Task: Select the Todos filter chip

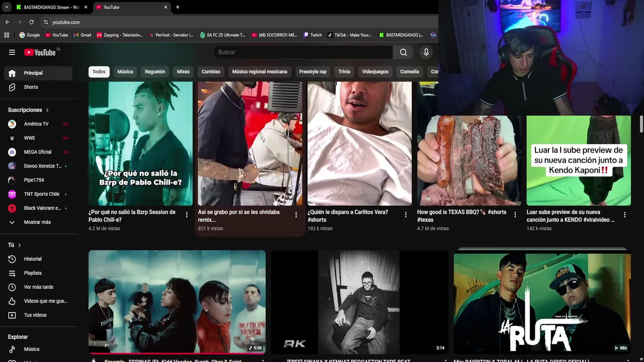Action: point(99,71)
